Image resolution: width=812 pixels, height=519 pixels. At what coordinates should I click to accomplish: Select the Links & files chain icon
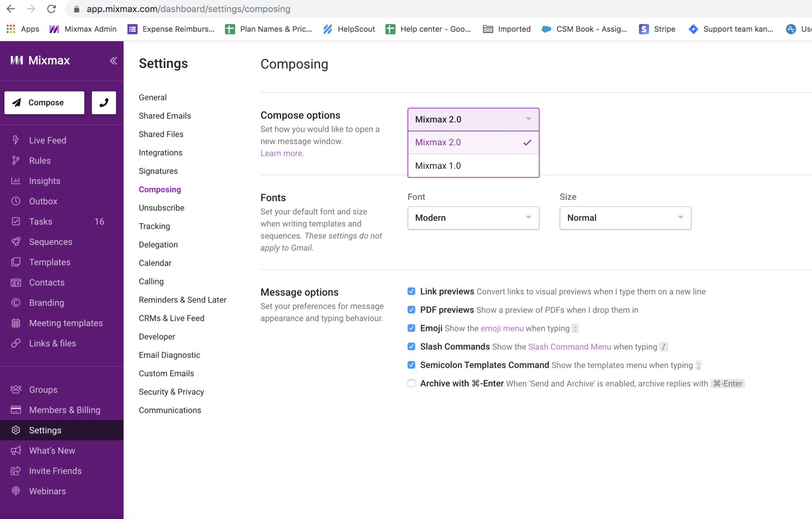point(15,343)
